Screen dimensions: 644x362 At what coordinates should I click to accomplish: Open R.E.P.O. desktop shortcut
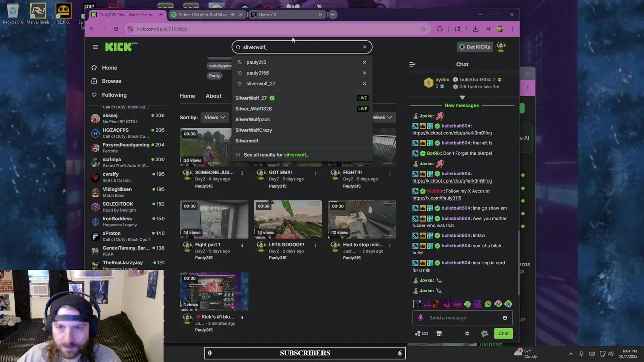[x=63, y=14]
